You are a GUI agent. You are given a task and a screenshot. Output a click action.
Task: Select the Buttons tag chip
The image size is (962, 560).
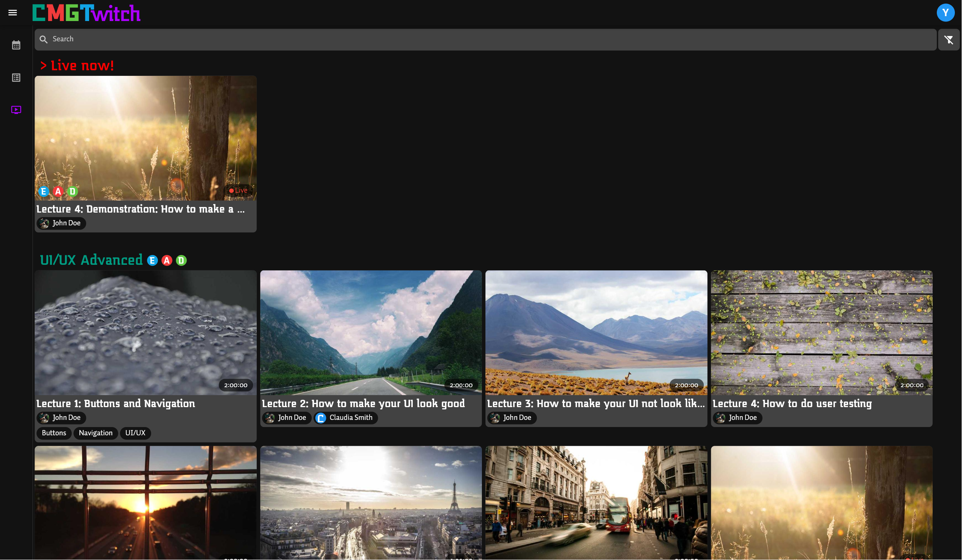pos(54,433)
